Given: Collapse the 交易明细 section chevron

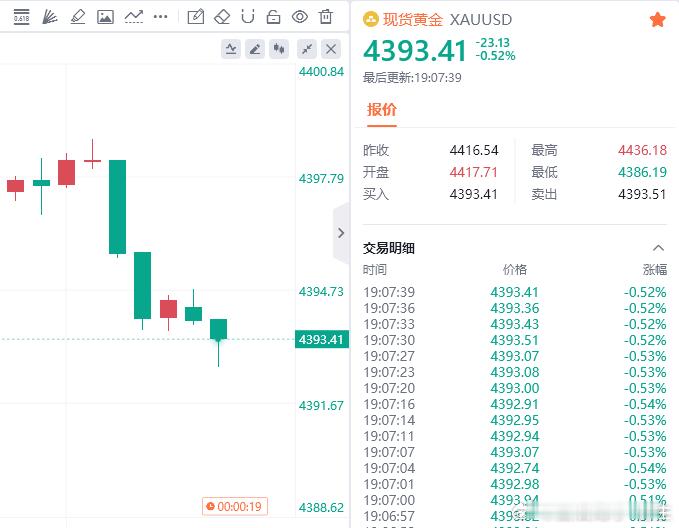Looking at the screenshot, I should click(x=658, y=248).
